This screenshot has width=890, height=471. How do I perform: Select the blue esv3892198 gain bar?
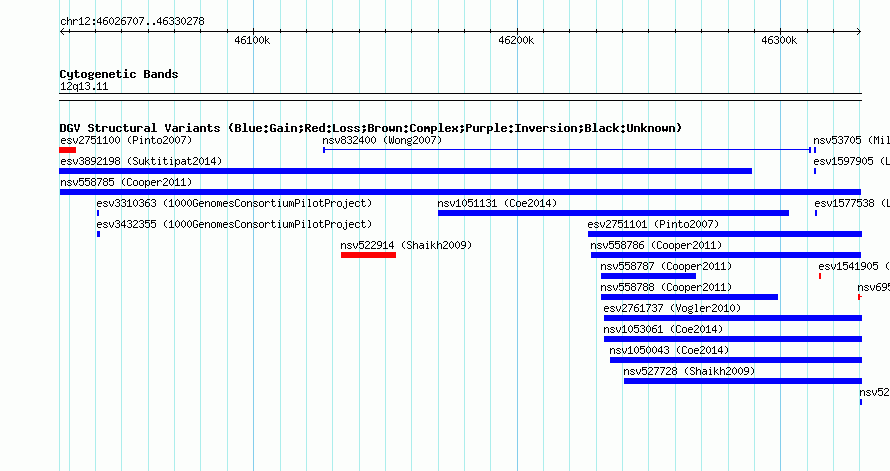click(406, 171)
